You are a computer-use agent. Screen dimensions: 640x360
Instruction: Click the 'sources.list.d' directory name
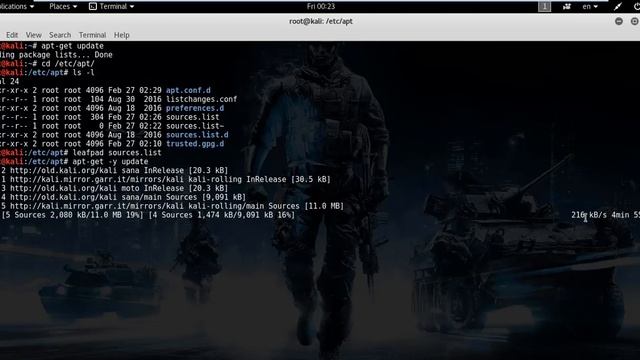[x=197, y=135]
